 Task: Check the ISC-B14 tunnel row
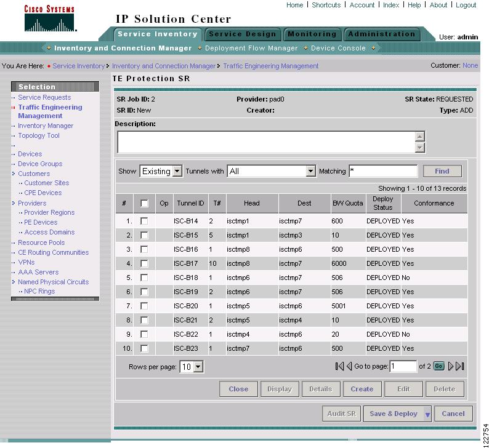(144, 221)
